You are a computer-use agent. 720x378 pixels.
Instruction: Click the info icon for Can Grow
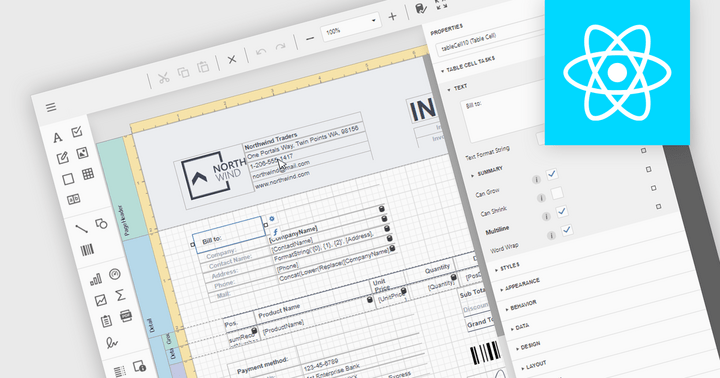(536, 180)
